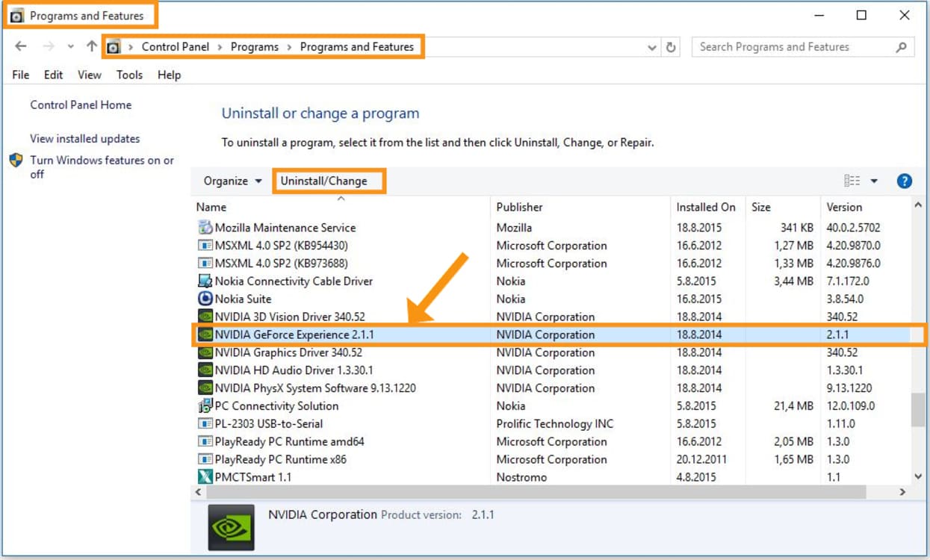Image resolution: width=930 pixels, height=560 pixels.
Task: Select the Nokia Suite program name
Action: click(243, 299)
